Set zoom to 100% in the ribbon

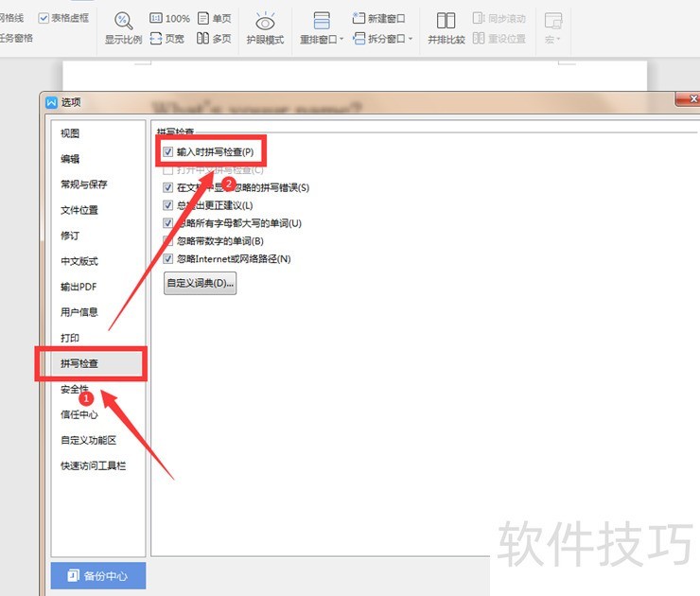[x=169, y=18]
